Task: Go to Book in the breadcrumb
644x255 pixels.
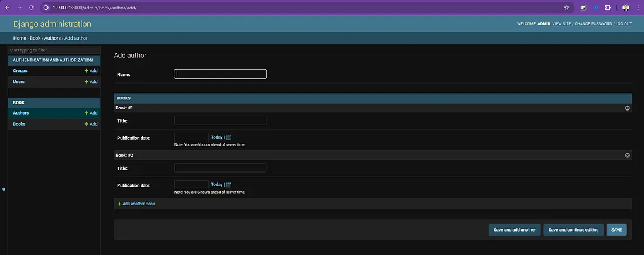Action: click(x=35, y=38)
